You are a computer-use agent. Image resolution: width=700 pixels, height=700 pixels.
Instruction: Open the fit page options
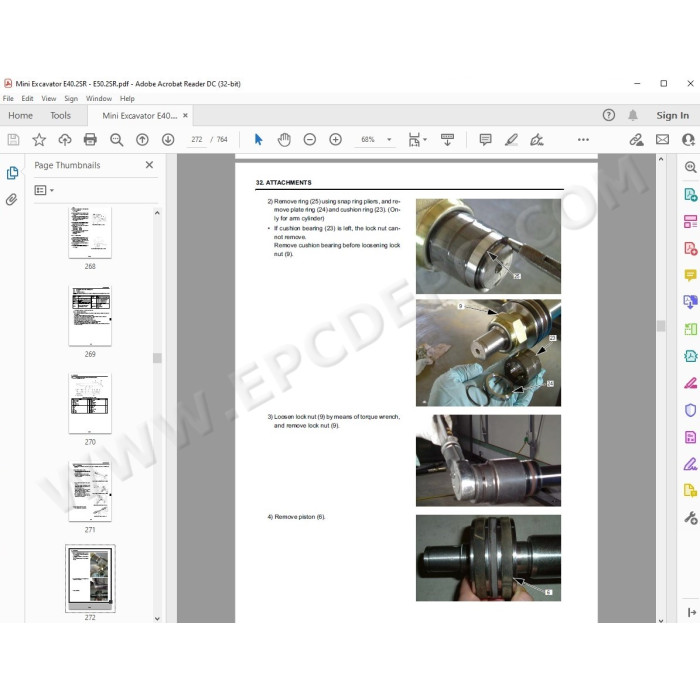pyautogui.click(x=417, y=140)
